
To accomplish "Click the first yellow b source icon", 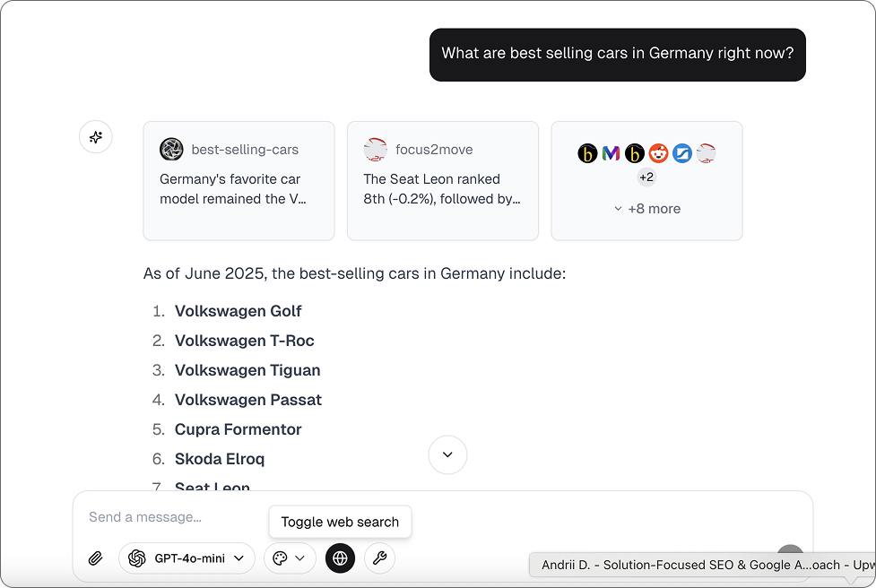I will 587,153.
